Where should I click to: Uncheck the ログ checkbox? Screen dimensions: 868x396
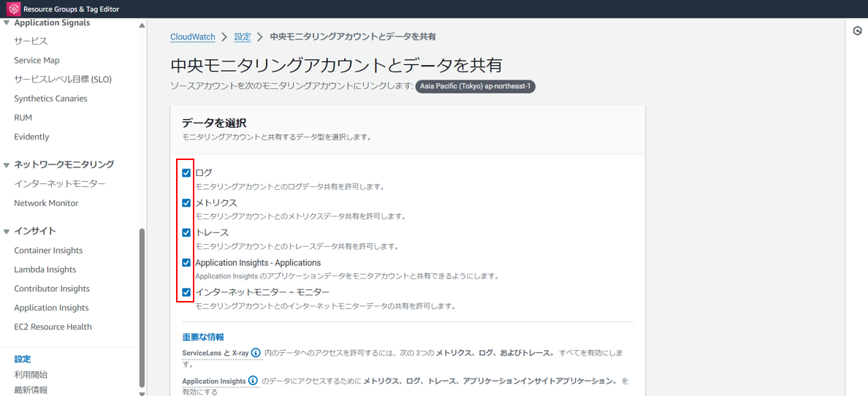186,173
